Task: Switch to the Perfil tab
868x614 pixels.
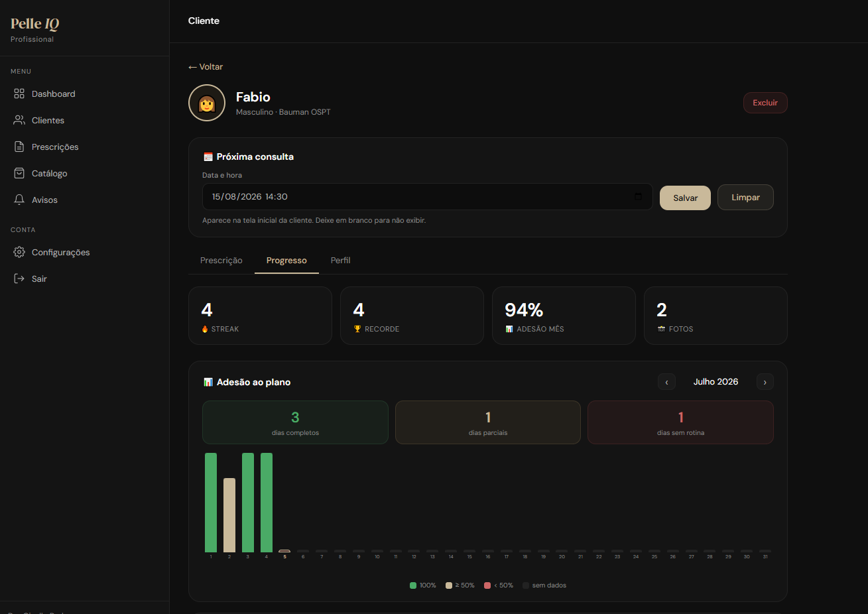Action: [x=340, y=261]
